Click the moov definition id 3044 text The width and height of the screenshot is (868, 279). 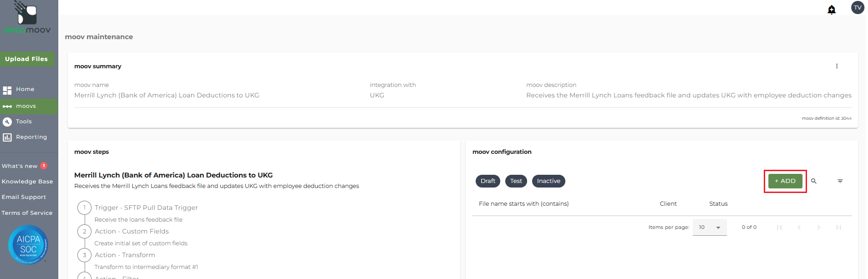[827, 118]
